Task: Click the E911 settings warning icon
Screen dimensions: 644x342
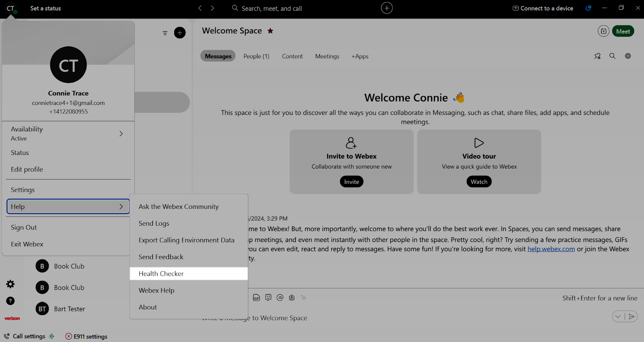Action: coord(68,336)
